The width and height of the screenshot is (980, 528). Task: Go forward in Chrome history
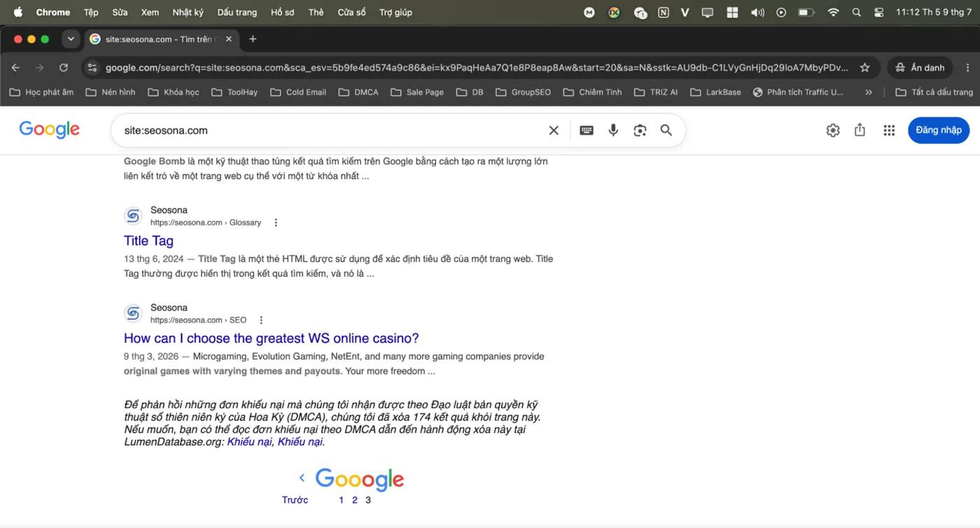[x=39, y=68]
